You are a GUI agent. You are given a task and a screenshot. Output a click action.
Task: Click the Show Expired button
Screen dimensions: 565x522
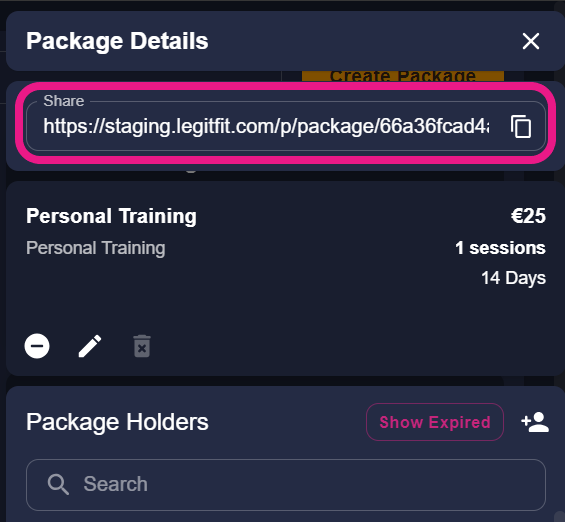point(435,422)
